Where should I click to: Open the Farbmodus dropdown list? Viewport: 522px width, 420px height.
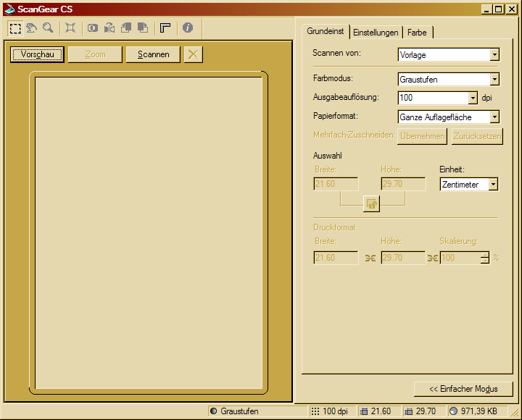click(494, 80)
